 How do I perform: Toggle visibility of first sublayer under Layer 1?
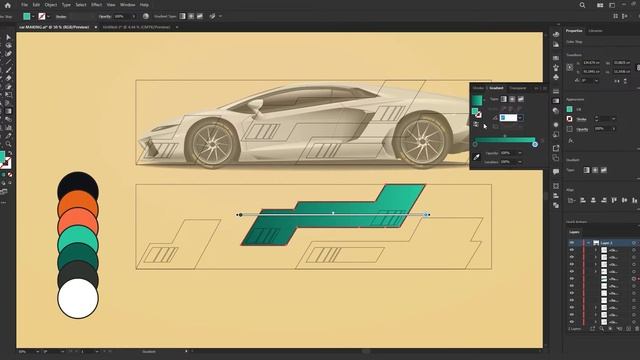tap(572, 250)
